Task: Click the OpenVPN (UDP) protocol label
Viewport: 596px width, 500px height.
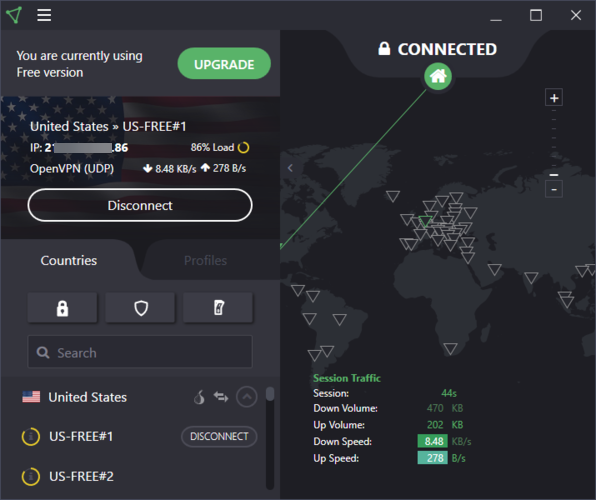Action: tap(72, 168)
